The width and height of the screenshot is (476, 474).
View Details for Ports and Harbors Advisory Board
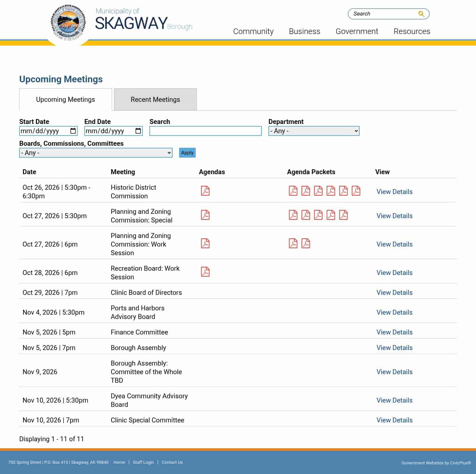[394, 312]
